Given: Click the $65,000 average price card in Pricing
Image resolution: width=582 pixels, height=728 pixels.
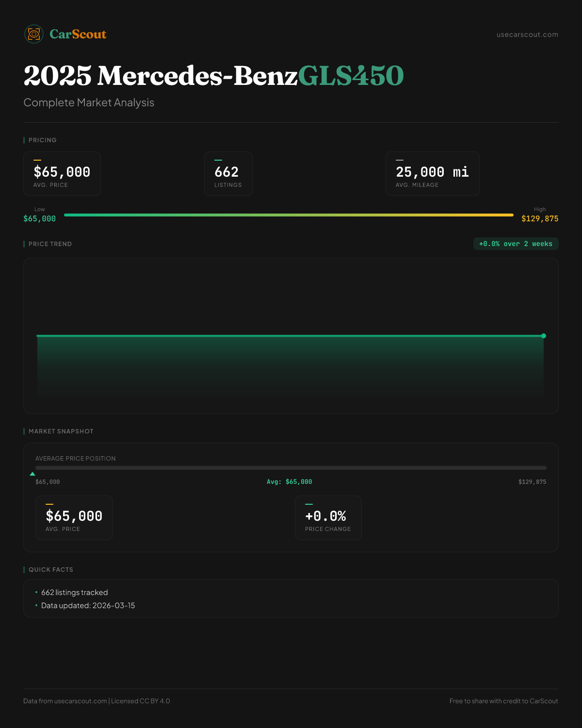Looking at the screenshot, I should (x=62, y=174).
